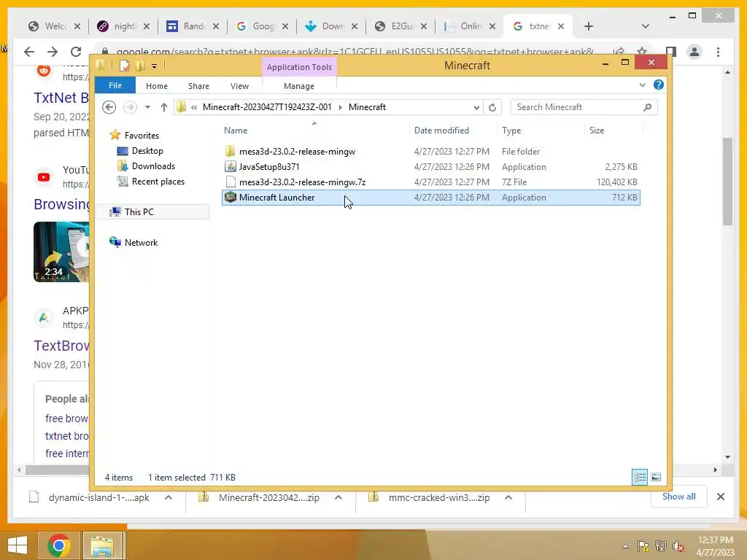The width and height of the screenshot is (747, 560).
Task: Select This PC in navigation pane
Action: [x=152, y=212]
